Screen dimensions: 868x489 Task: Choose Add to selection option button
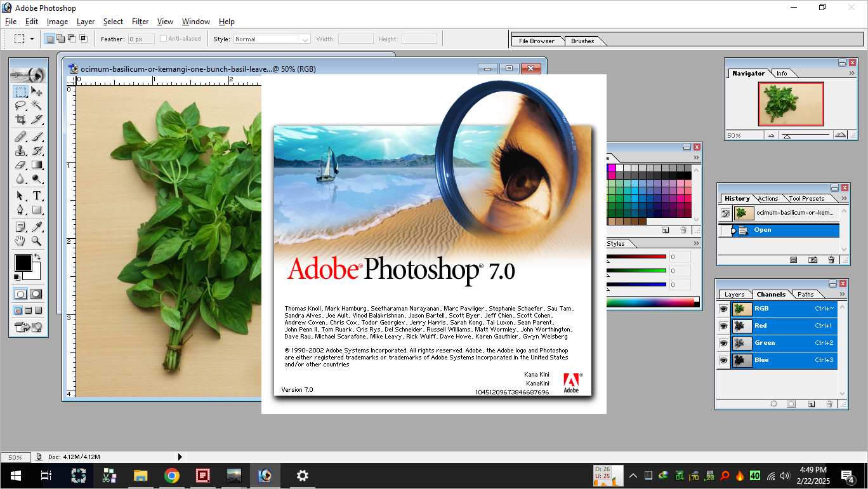click(x=60, y=39)
